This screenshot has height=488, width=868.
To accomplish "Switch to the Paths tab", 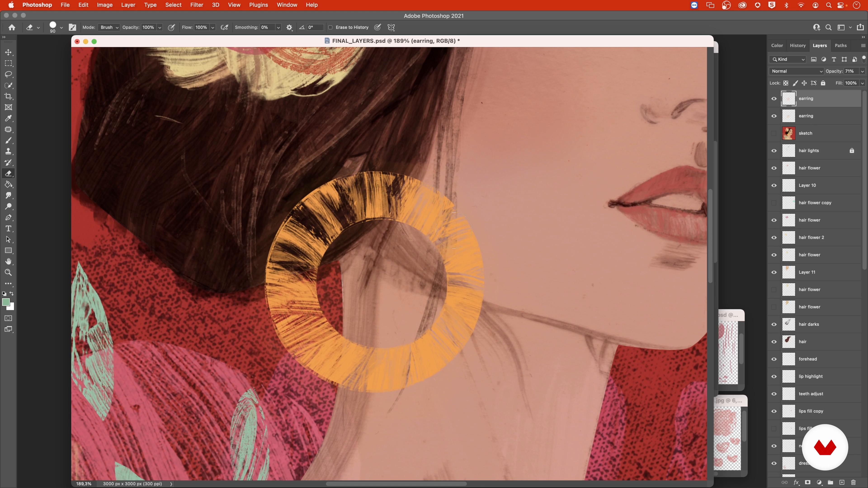I will [x=840, y=45].
